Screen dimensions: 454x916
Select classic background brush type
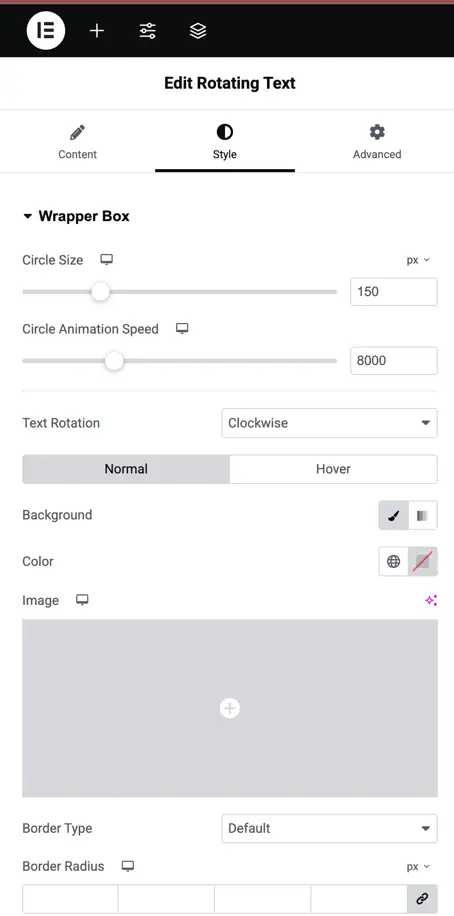point(394,515)
